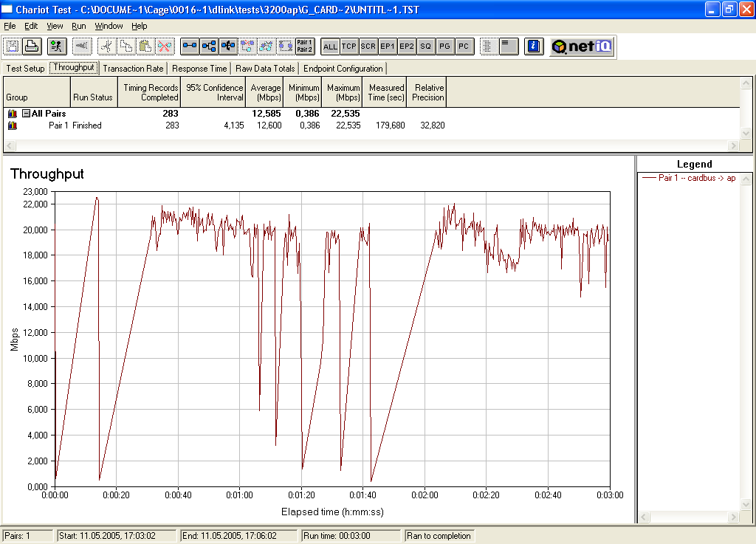Click the grayed Edit pair toolbar icon

(x=267, y=47)
